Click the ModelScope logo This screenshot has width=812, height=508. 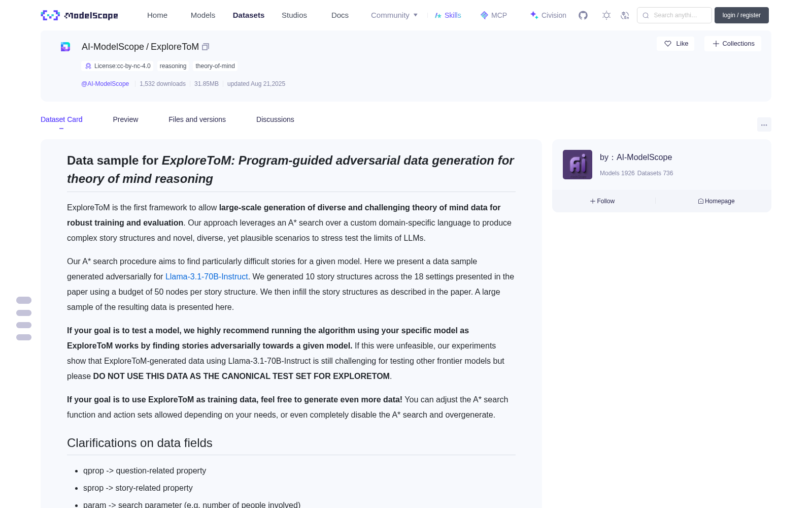pyautogui.click(x=79, y=15)
